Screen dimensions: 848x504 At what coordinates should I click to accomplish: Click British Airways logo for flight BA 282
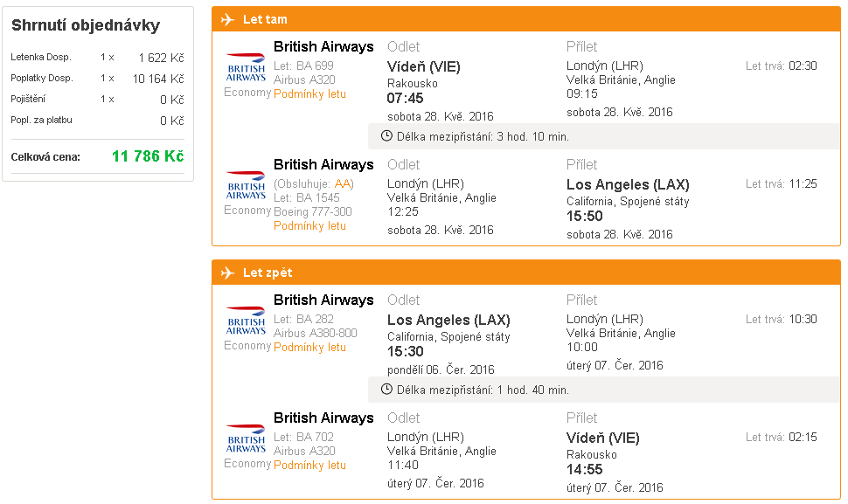point(246,321)
